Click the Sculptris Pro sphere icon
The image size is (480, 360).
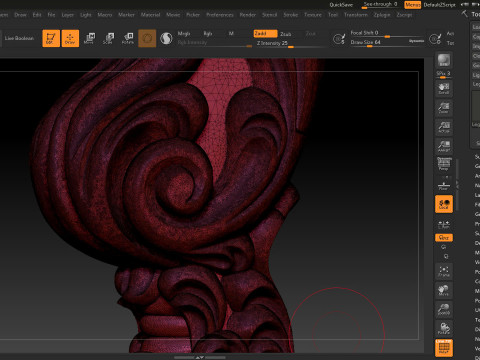tap(166, 38)
